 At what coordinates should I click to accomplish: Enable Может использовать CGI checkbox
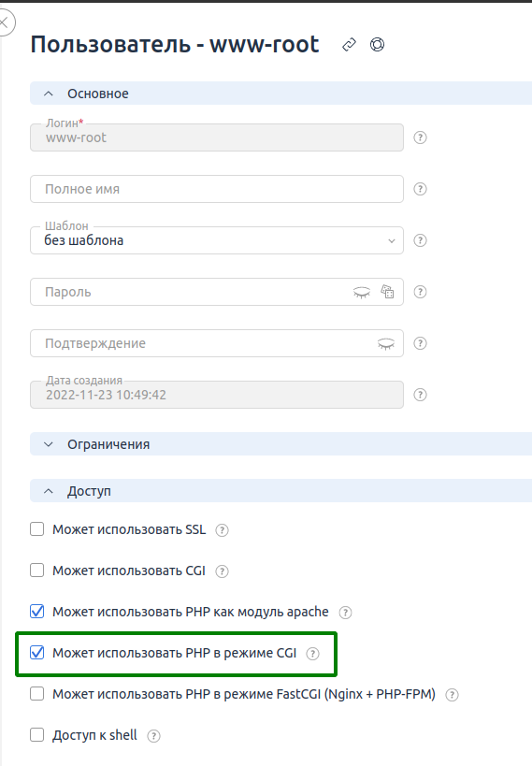[x=37, y=571]
